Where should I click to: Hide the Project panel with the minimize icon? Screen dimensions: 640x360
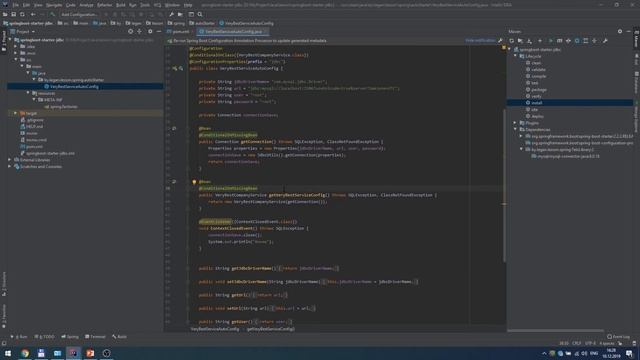coord(159,31)
